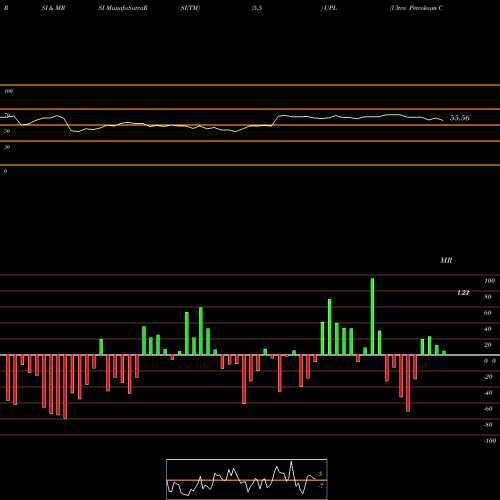Click the MR axis label -40
The image size is (500, 500).
click(488, 393)
